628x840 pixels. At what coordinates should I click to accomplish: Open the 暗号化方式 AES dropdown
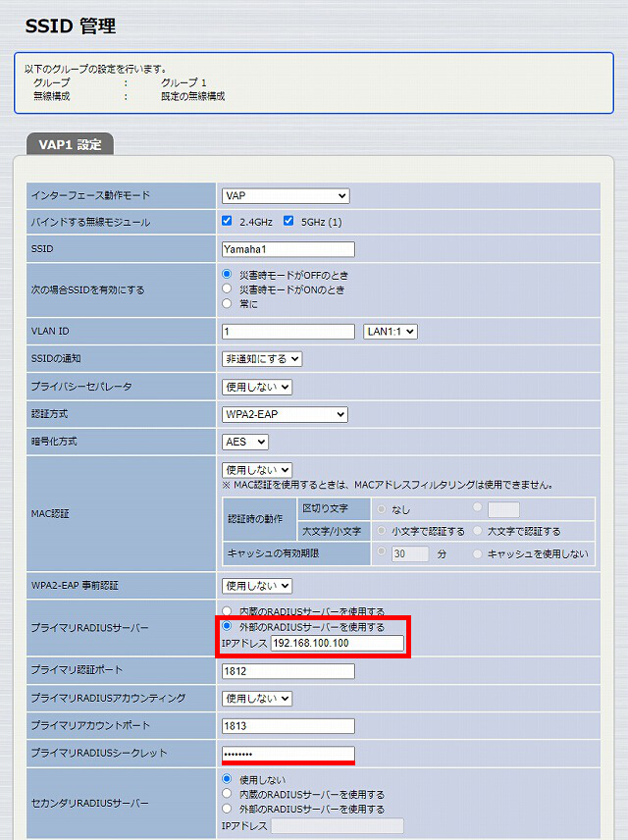[x=245, y=442]
